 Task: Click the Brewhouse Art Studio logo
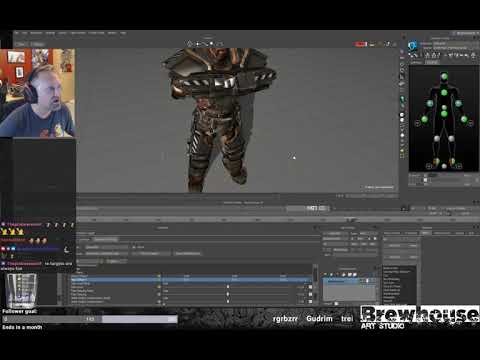coord(420,318)
